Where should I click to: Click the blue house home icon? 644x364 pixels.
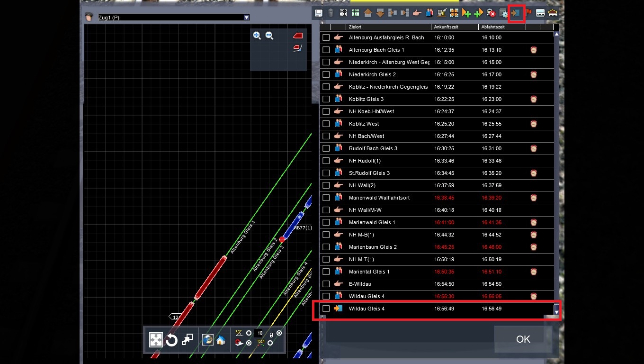(221, 340)
